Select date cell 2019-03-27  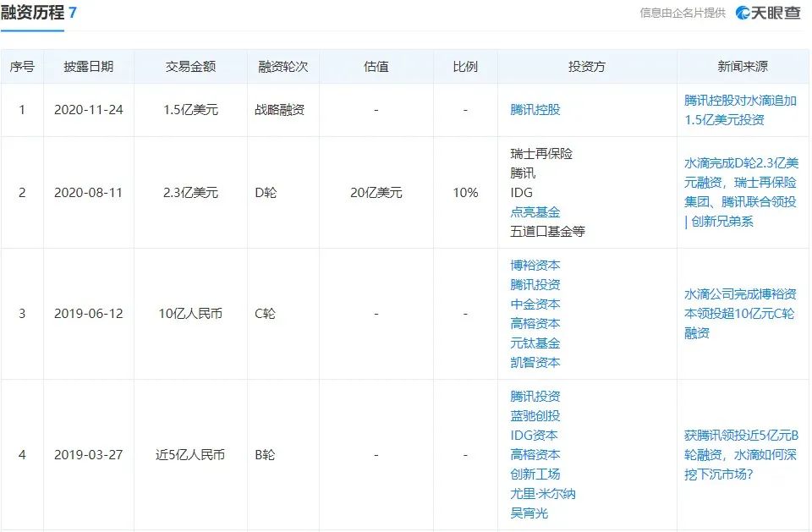[x=89, y=455]
